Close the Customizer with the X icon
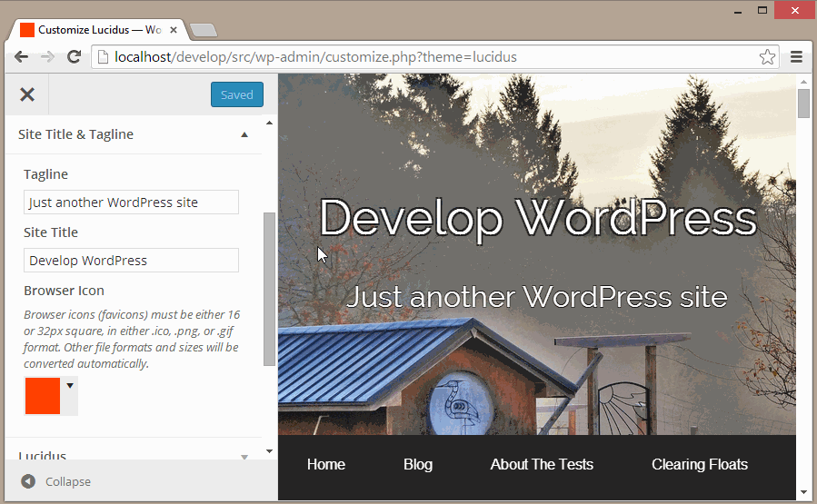The width and height of the screenshot is (817, 504). pyautogui.click(x=27, y=94)
